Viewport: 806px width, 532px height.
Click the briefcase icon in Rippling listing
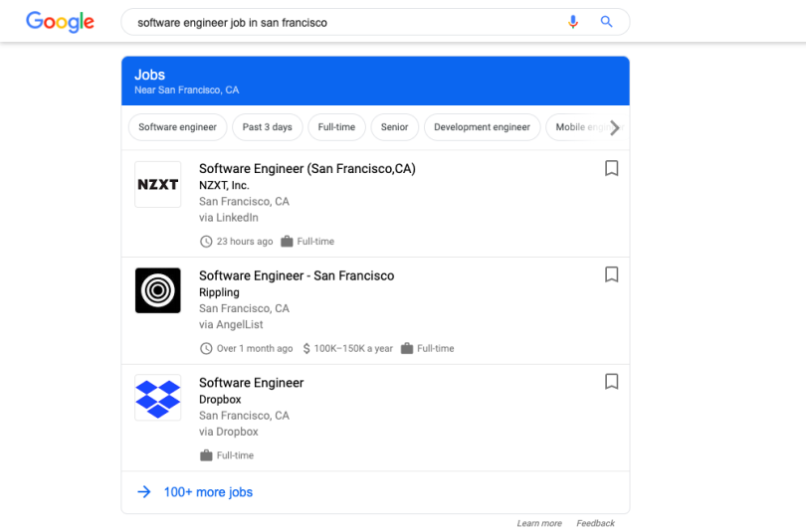(x=407, y=348)
